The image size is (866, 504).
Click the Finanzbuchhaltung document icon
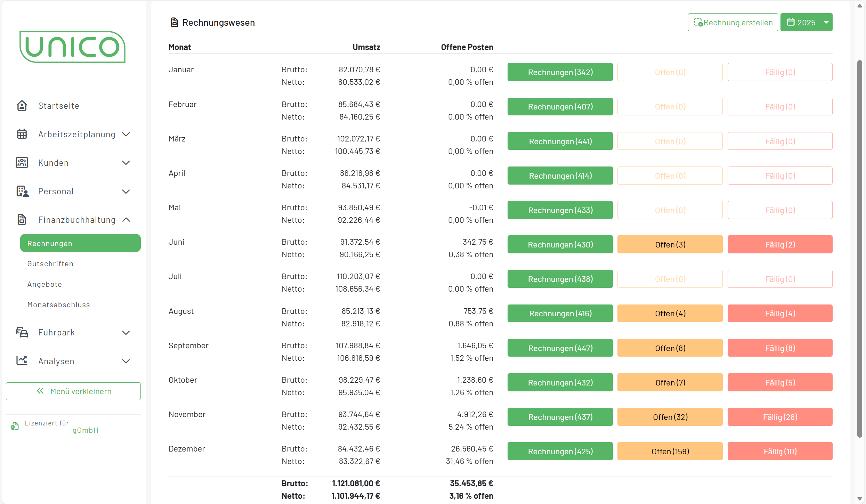click(x=22, y=220)
